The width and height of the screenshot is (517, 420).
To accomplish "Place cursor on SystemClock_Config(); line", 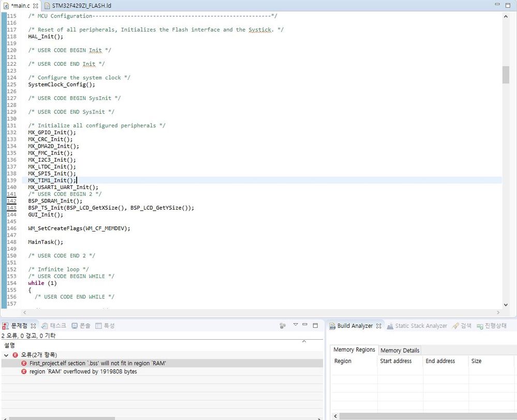I will click(x=62, y=84).
